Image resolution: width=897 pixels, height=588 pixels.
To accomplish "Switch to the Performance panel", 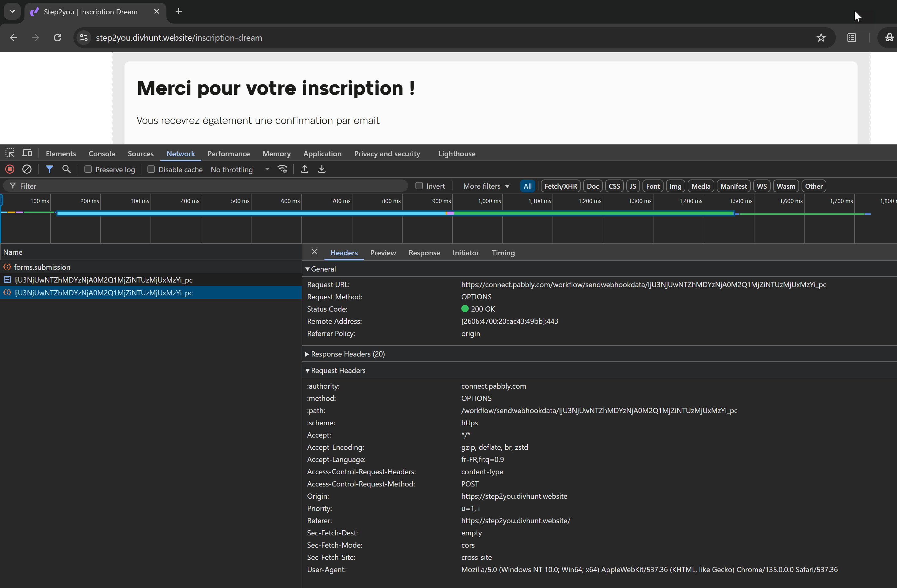I will [229, 154].
